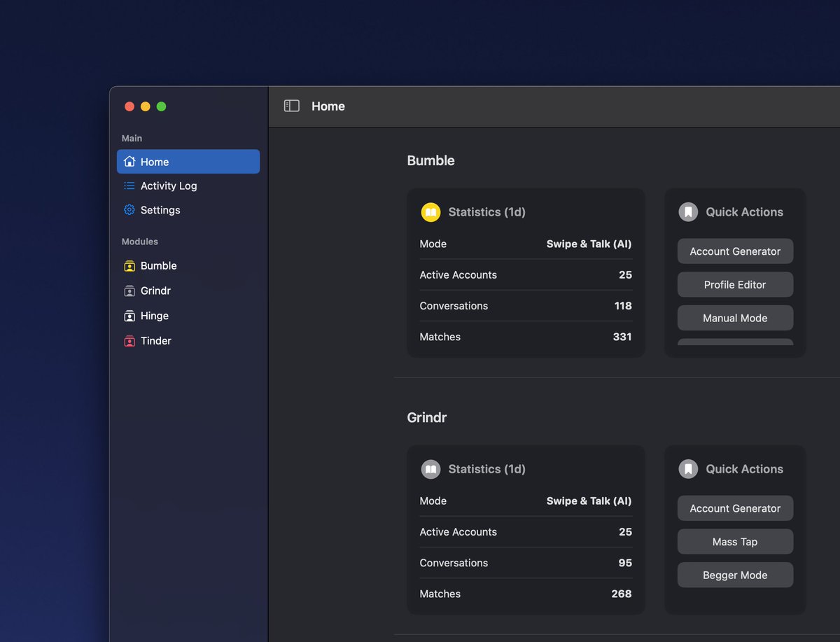Image resolution: width=840 pixels, height=642 pixels.
Task: Click the bookmark icon in Grindr Quick Actions
Action: tap(688, 469)
